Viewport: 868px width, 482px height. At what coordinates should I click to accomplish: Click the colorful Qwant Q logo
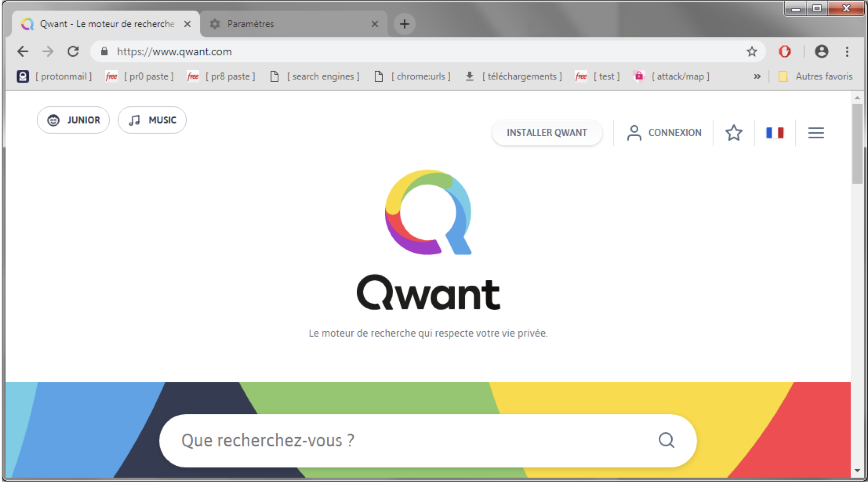[428, 212]
